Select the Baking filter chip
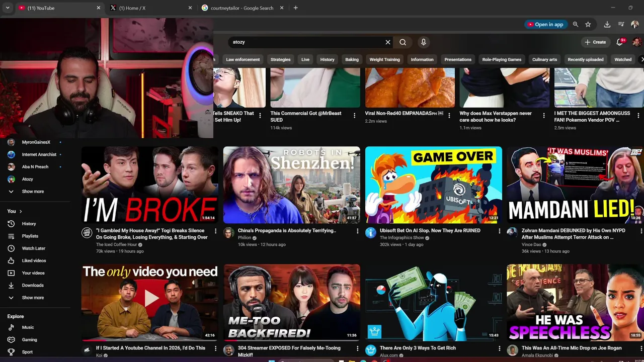The width and height of the screenshot is (644, 362). 352,59
